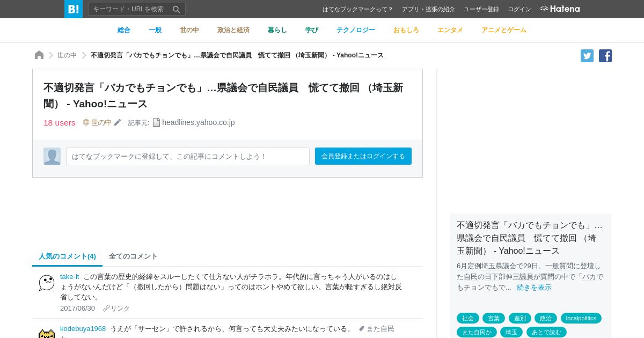Click the Hatena logo in the header
Viewport: 644px width, 338px height.
tap(560, 9)
